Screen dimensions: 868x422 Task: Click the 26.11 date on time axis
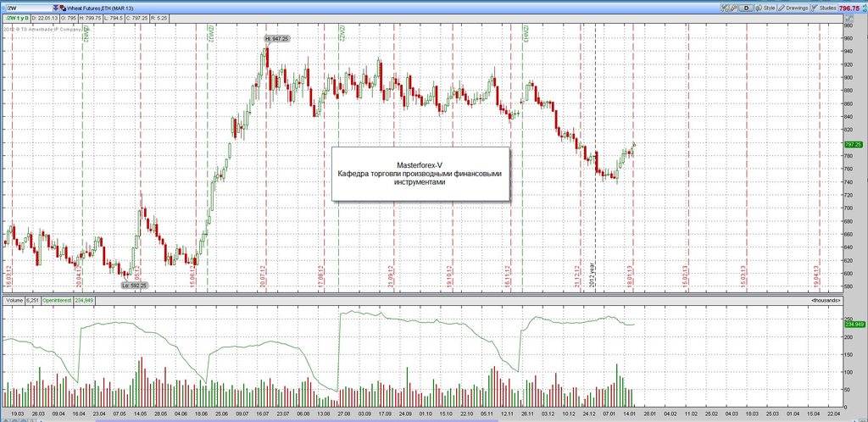coord(527,414)
